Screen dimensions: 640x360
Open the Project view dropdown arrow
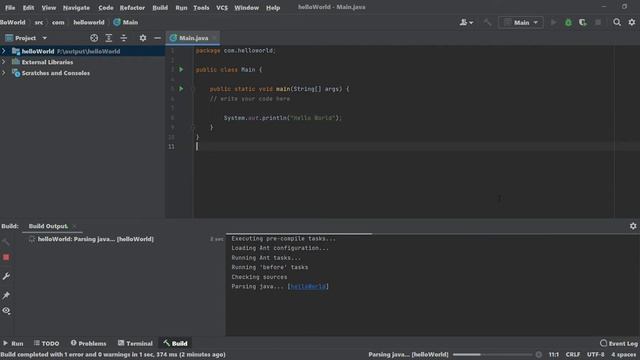(44, 38)
